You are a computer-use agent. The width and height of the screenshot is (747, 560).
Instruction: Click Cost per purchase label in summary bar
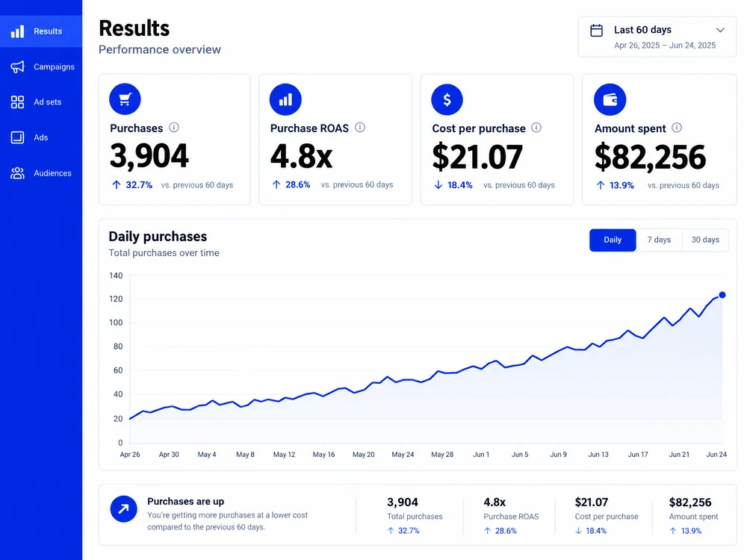pos(607,517)
